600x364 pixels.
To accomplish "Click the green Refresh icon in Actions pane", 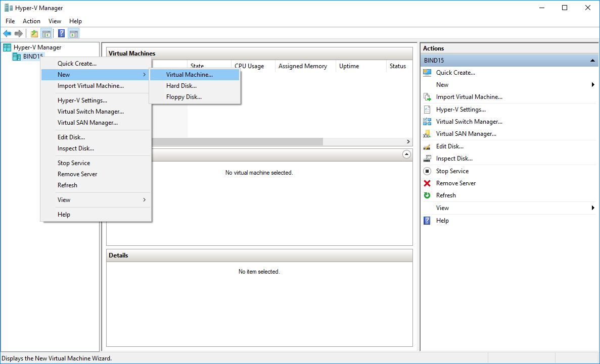I will point(427,195).
